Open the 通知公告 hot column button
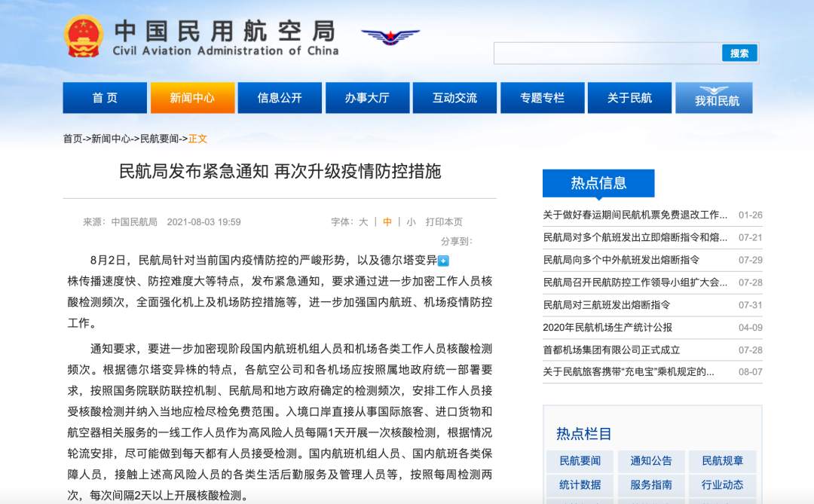Image resolution: width=814 pixels, height=504 pixels. point(651,461)
